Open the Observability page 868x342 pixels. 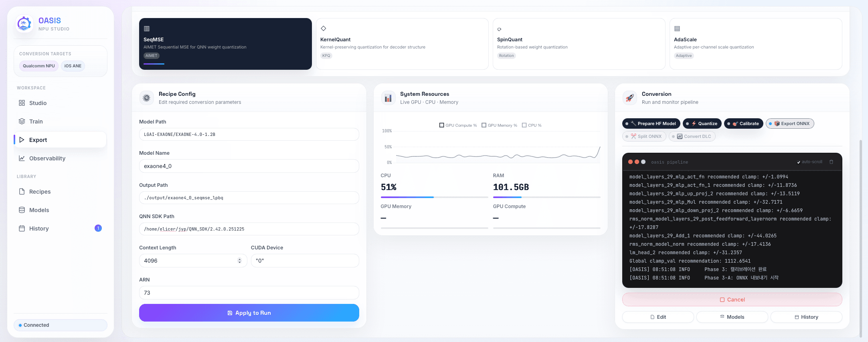60,158
